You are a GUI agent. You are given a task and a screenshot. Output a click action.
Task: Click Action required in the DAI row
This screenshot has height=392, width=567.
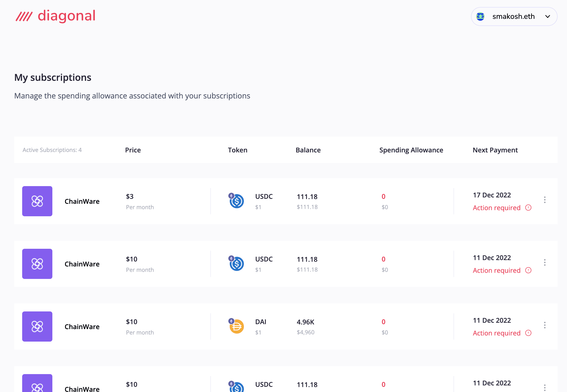497,333
